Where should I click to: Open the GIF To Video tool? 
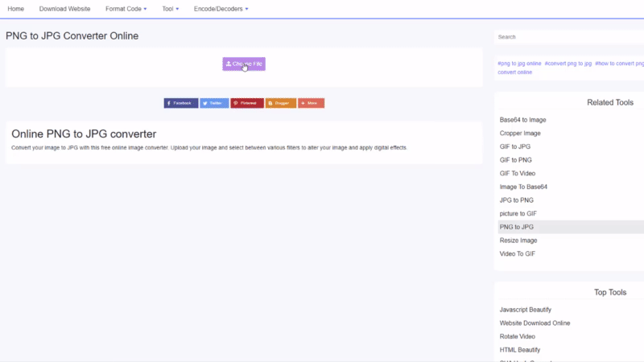(518, 174)
